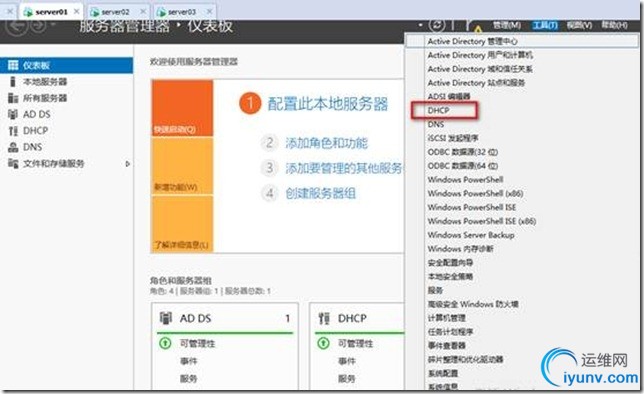Select Active Directory 用户和计算机 menu entry

522,55
